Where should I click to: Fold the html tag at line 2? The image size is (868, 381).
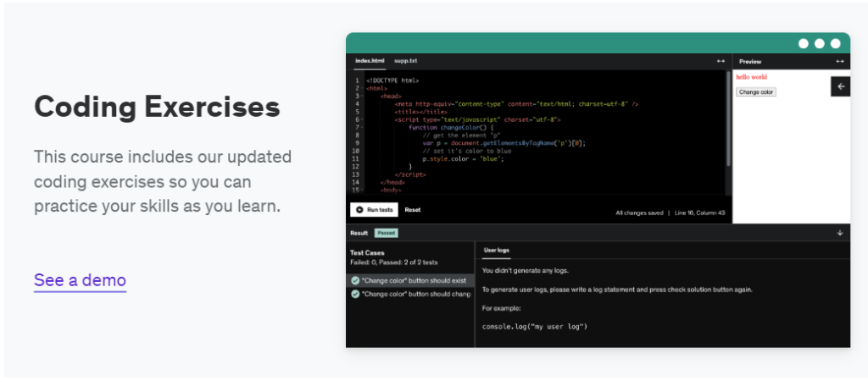362,88
